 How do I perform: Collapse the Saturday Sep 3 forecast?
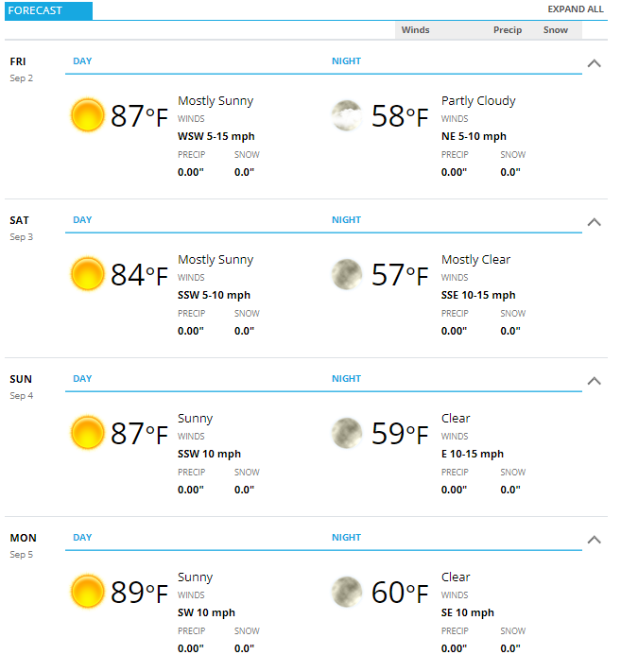click(x=594, y=222)
